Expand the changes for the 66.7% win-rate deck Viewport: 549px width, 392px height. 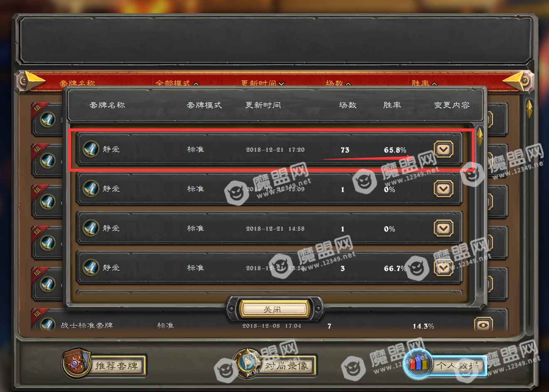pos(443,268)
